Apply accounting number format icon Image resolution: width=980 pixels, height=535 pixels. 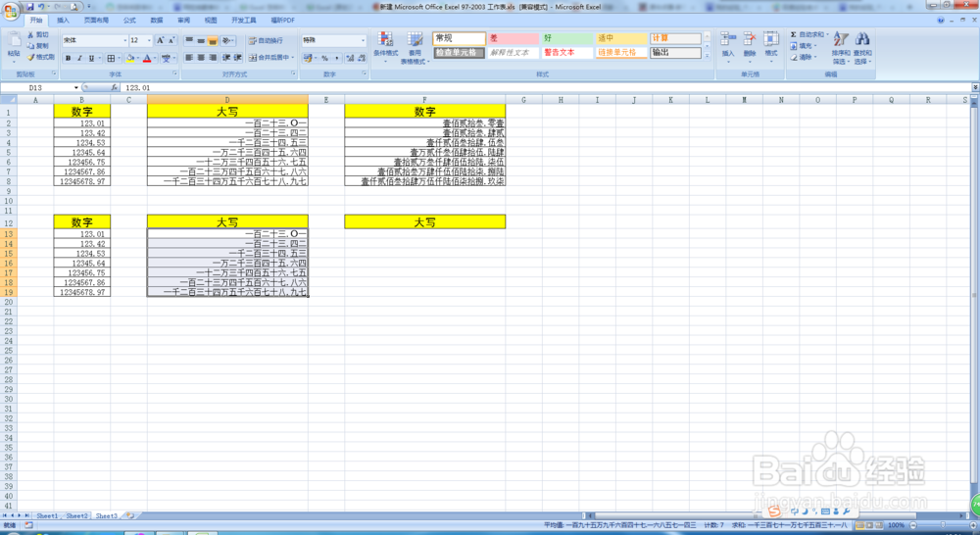pos(309,58)
